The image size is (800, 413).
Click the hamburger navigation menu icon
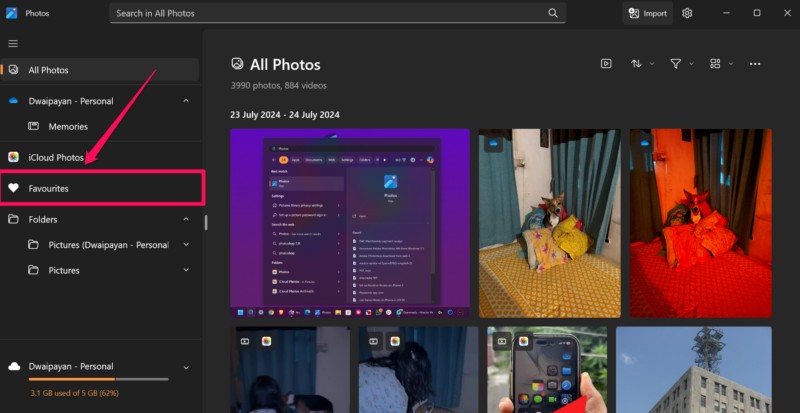13,43
